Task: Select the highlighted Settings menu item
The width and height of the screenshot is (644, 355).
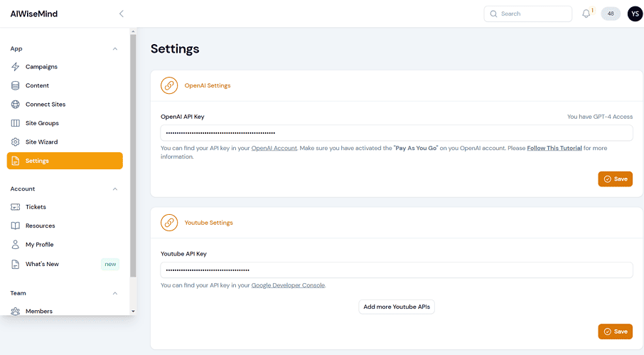Action: pos(65,161)
